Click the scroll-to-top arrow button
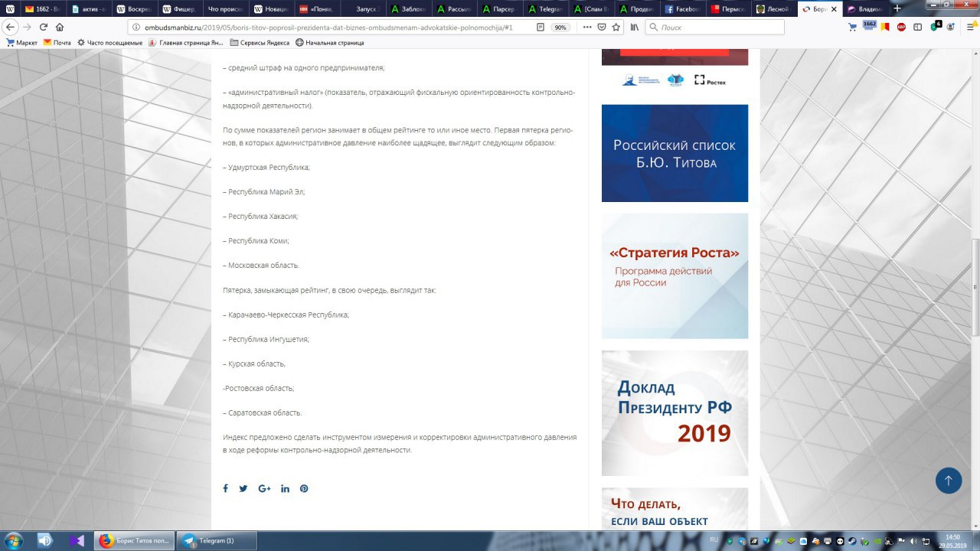The width and height of the screenshot is (980, 551). point(949,481)
